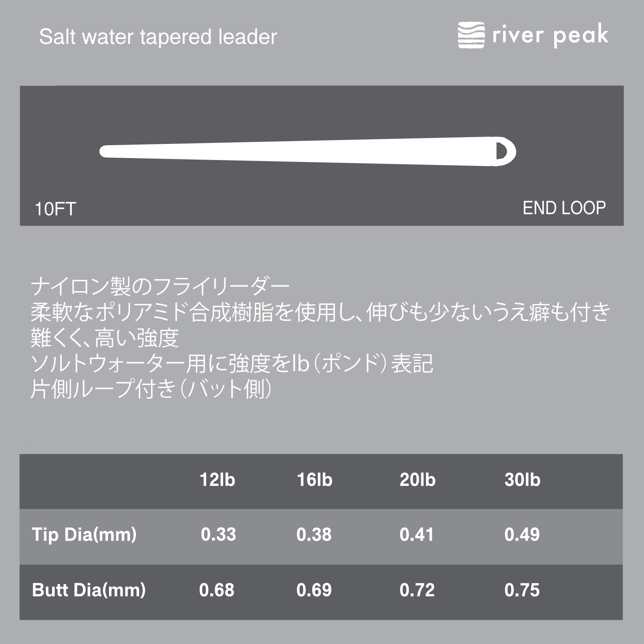
Task: Click the 0.68 butt diameter value
Action: [217, 590]
